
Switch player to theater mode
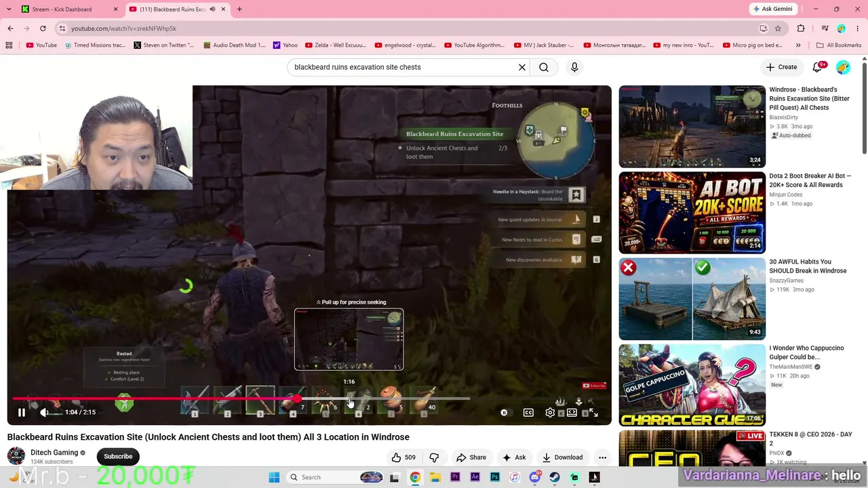(x=572, y=412)
